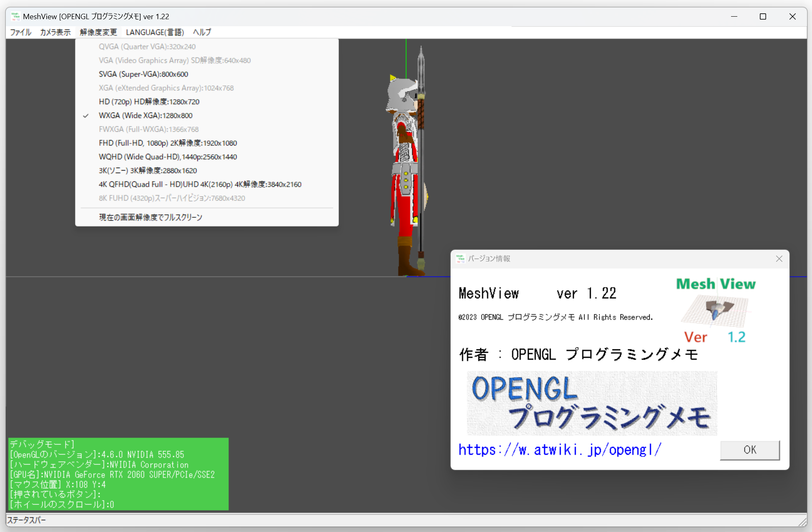Image resolution: width=812 pixels, height=532 pixels.
Task: Open the カメラ表示 menu
Action: (55, 32)
